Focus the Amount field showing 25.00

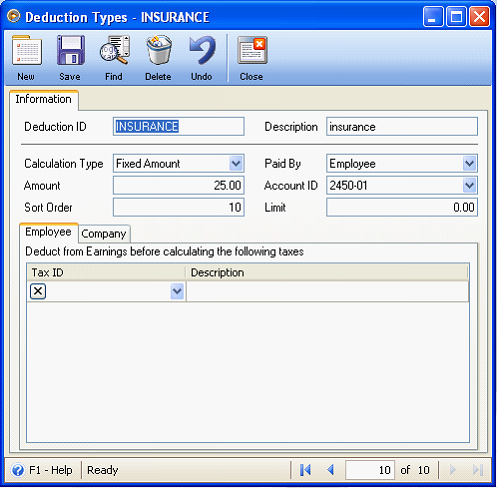(x=179, y=185)
